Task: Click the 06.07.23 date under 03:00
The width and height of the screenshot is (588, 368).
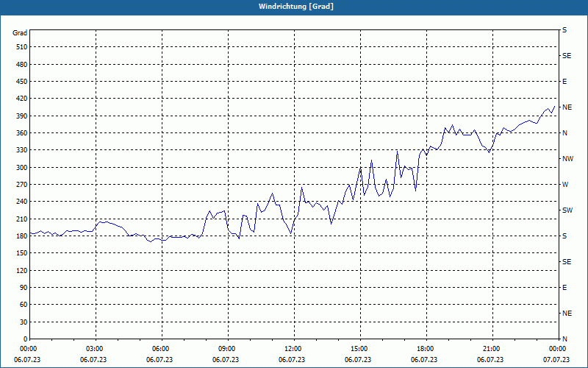Action: (x=93, y=360)
